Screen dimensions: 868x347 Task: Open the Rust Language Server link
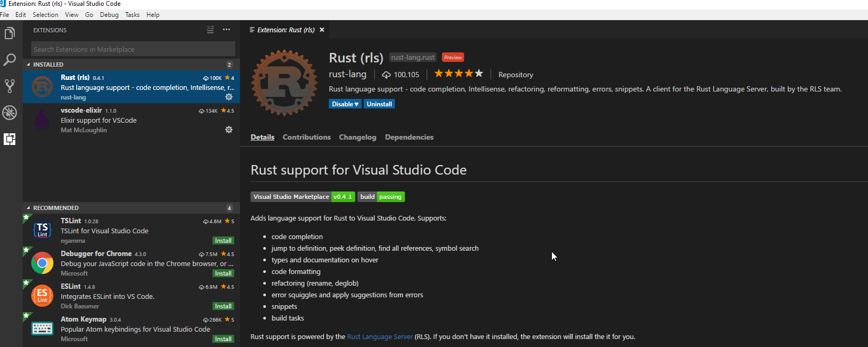point(380,336)
